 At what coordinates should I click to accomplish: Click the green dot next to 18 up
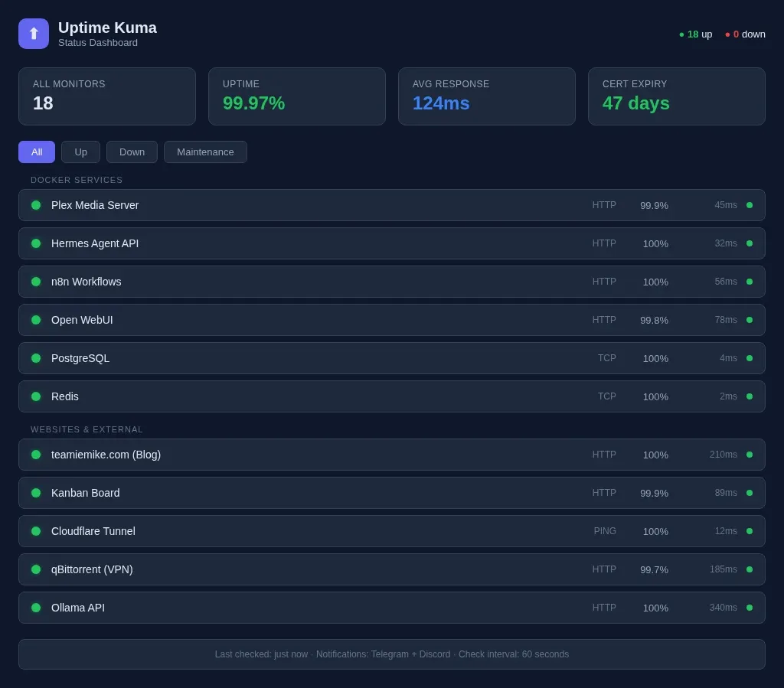(x=681, y=34)
